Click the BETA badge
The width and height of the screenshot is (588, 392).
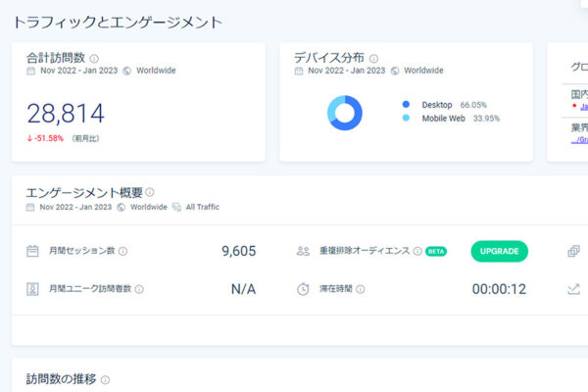pyautogui.click(x=436, y=251)
